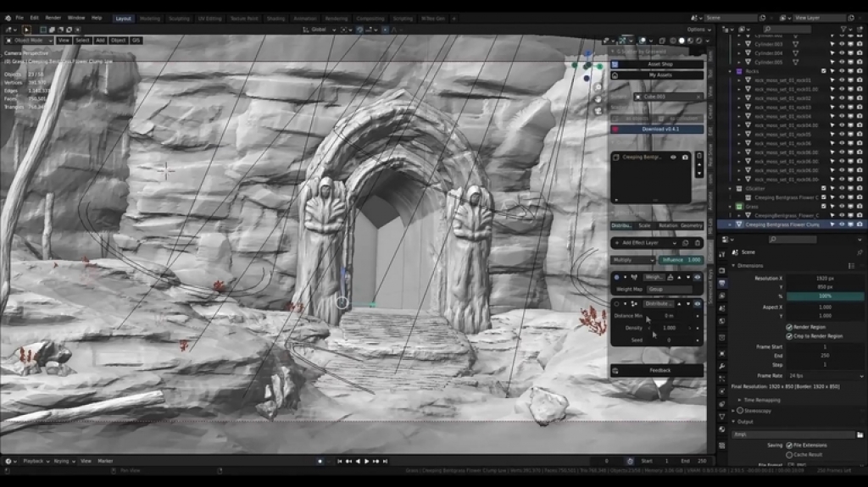Delete effect layer via trash icon

(x=698, y=243)
